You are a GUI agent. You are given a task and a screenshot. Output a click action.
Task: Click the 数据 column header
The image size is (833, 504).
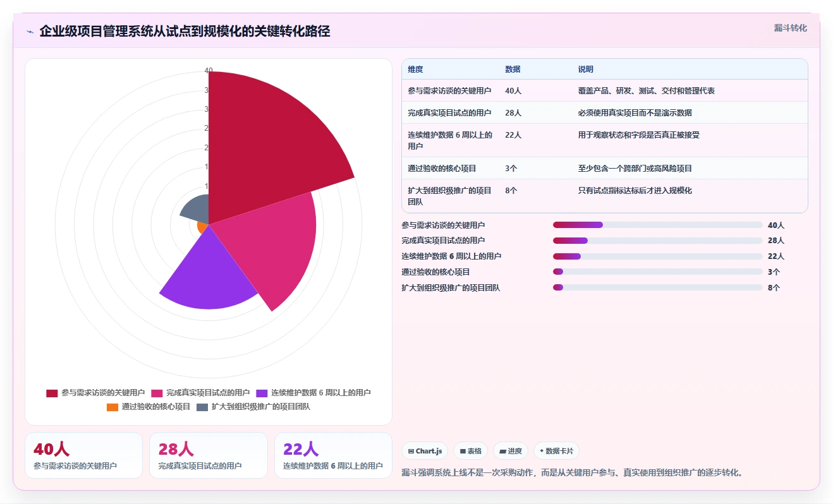point(513,69)
